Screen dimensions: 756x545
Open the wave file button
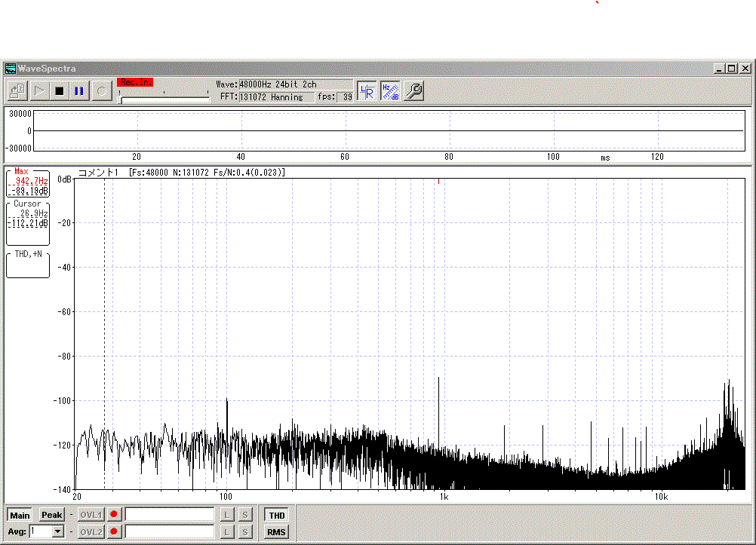tap(18, 90)
